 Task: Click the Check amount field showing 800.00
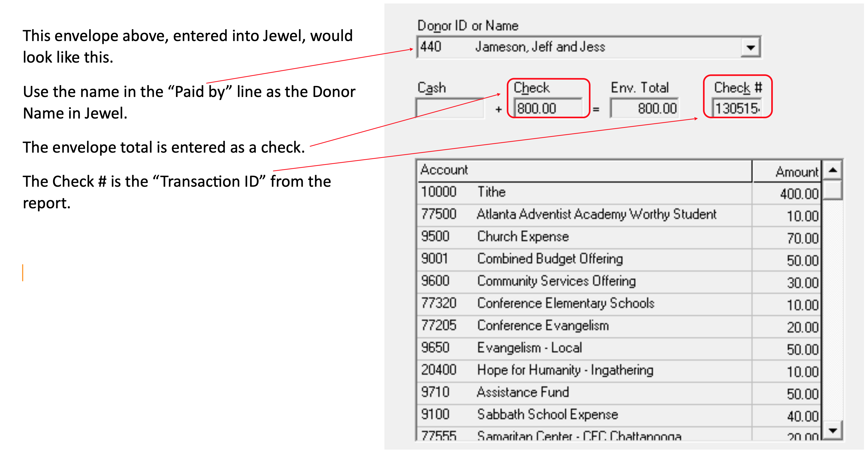(x=549, y=108)
